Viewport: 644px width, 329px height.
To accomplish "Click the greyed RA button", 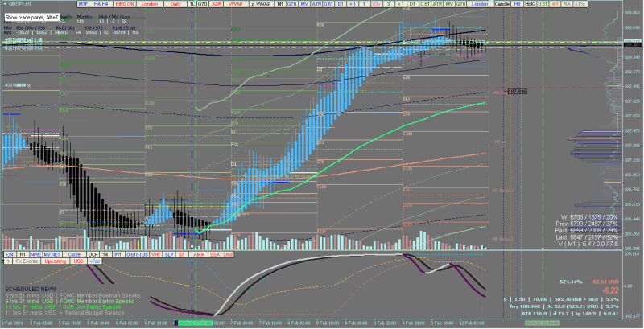I will pos(568,4).
